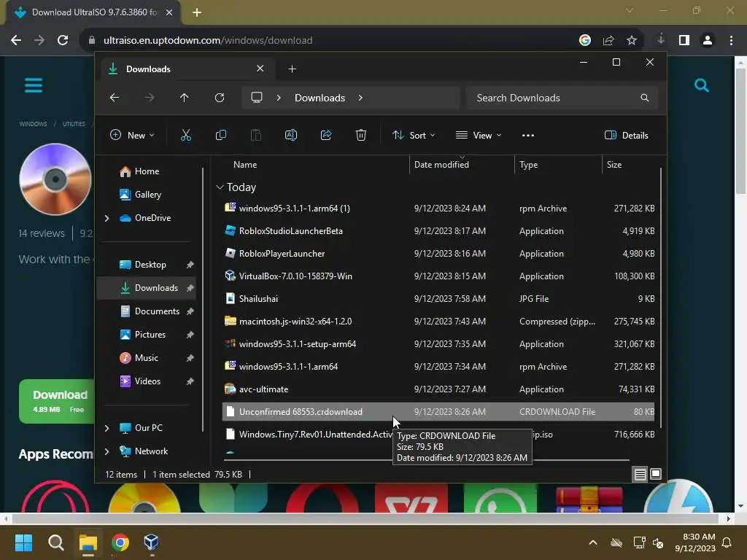Sort by Name column header
Viewport: 747px width, 560px height.
[245, 165]
